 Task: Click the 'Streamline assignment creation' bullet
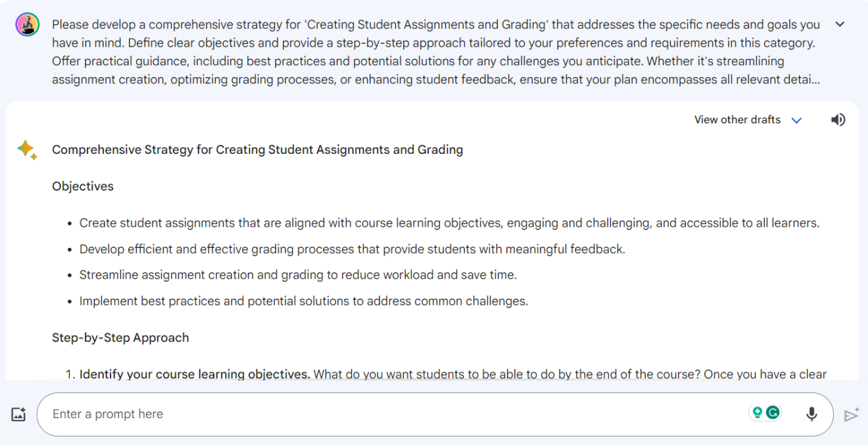(298, 275)
